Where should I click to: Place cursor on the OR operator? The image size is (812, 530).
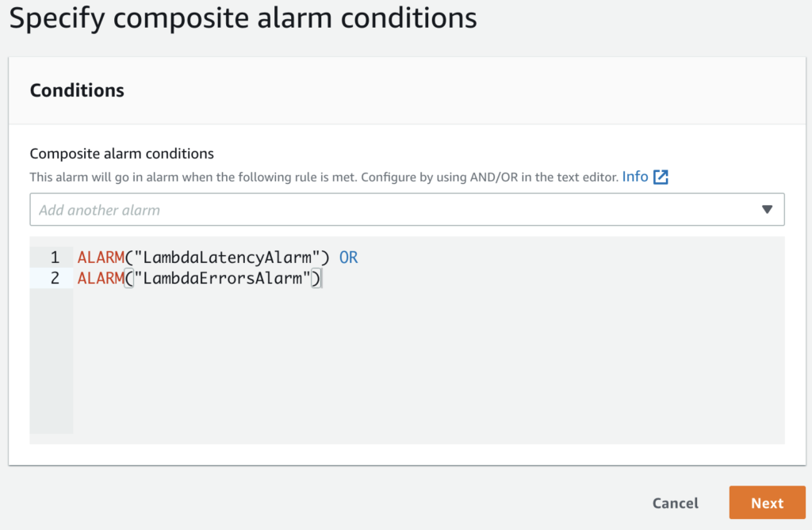[x=349, y=257]
